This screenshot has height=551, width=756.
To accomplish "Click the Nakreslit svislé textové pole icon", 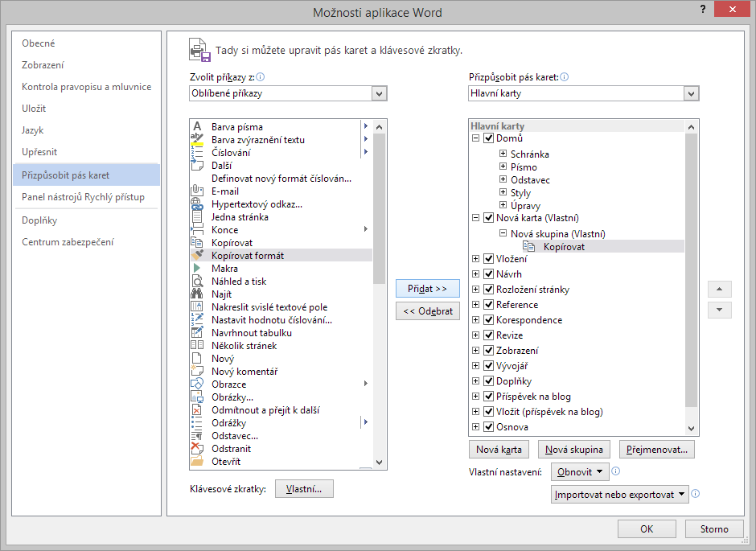I will (x=197, y=306).
